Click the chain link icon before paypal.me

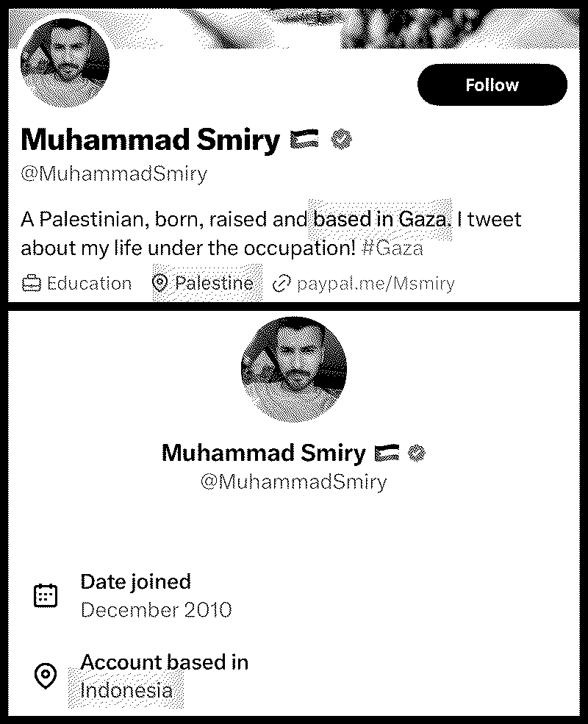[x=282, y=284]
